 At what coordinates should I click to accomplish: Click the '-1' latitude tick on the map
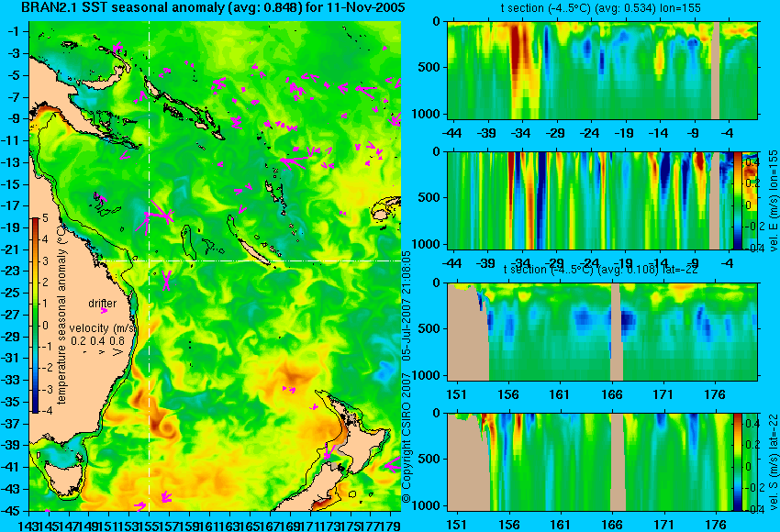click(15, 31)
